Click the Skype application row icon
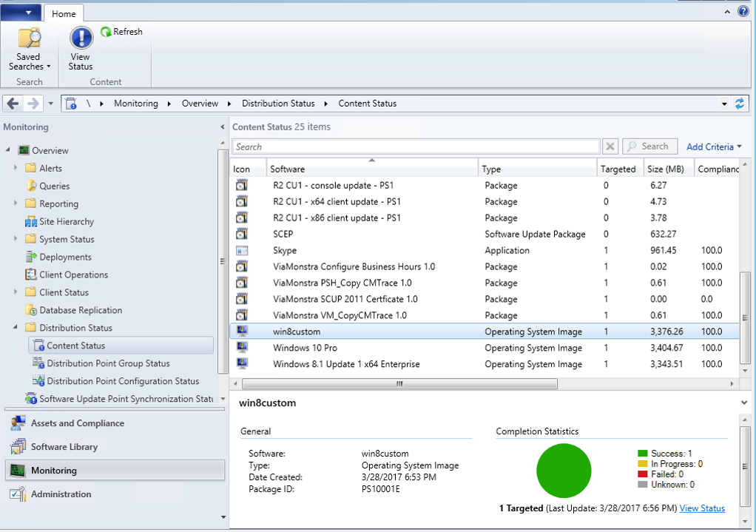 (242, 250)
